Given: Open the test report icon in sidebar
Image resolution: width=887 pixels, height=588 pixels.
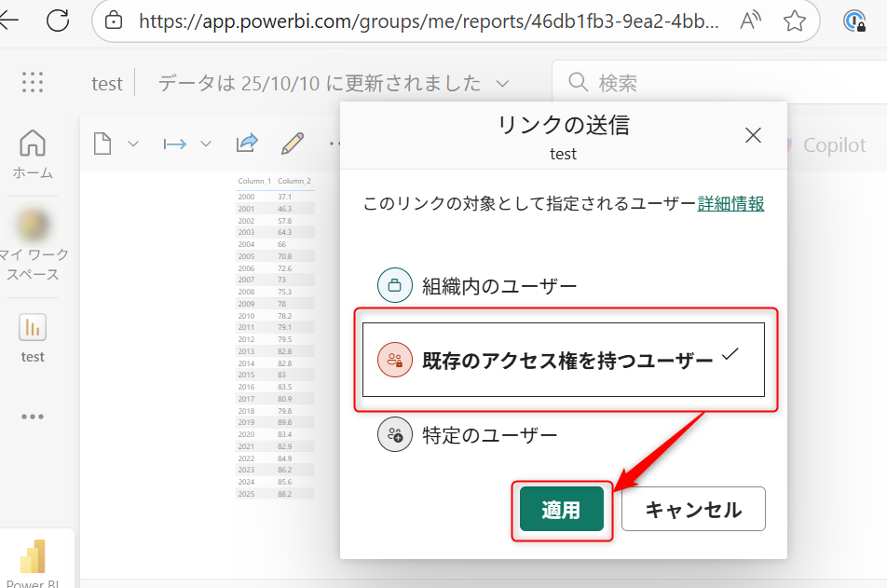Looking at the screenshot, I should [33, 337].
